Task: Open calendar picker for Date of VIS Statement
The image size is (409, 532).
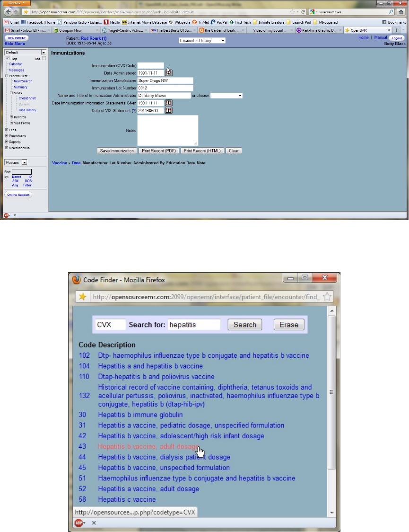Action: click(168, 111)
